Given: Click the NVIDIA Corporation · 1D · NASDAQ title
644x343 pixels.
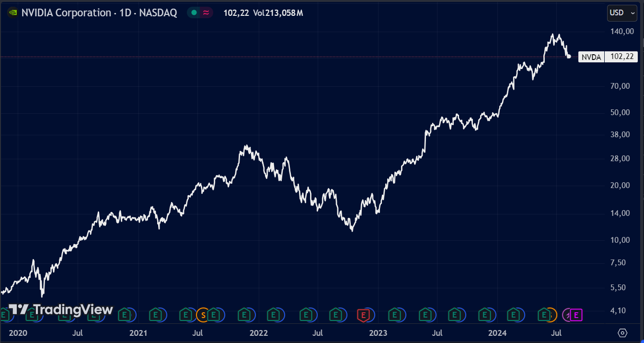Looking at the screenshot, I should 99,13.
